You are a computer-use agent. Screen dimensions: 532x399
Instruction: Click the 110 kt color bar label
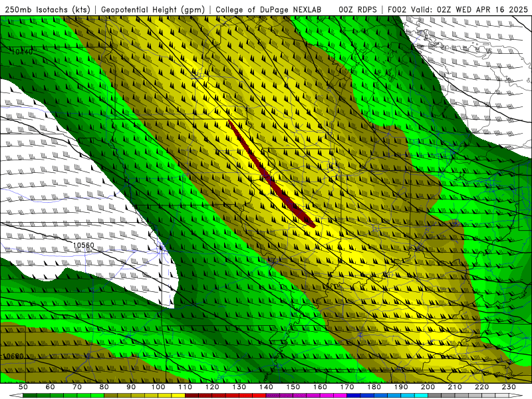(x=185, y=387)
